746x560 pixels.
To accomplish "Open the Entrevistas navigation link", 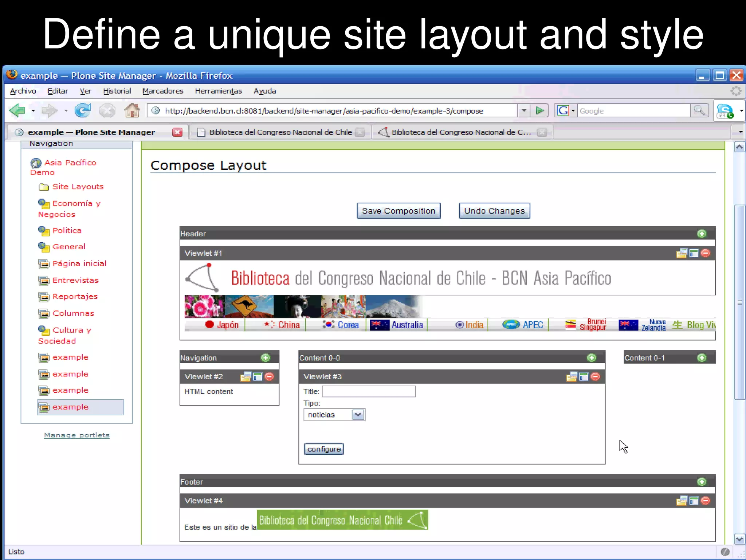I will pos(75,281).
